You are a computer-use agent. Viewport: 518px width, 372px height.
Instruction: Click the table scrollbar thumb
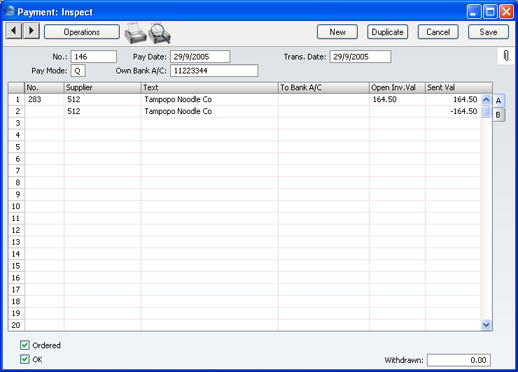coord(486,112)
